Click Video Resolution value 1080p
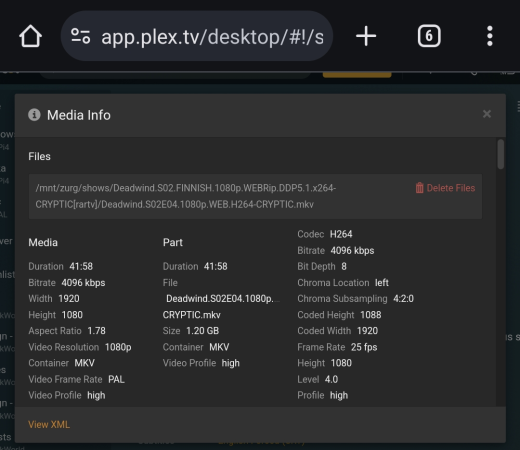 pos(118,347)
